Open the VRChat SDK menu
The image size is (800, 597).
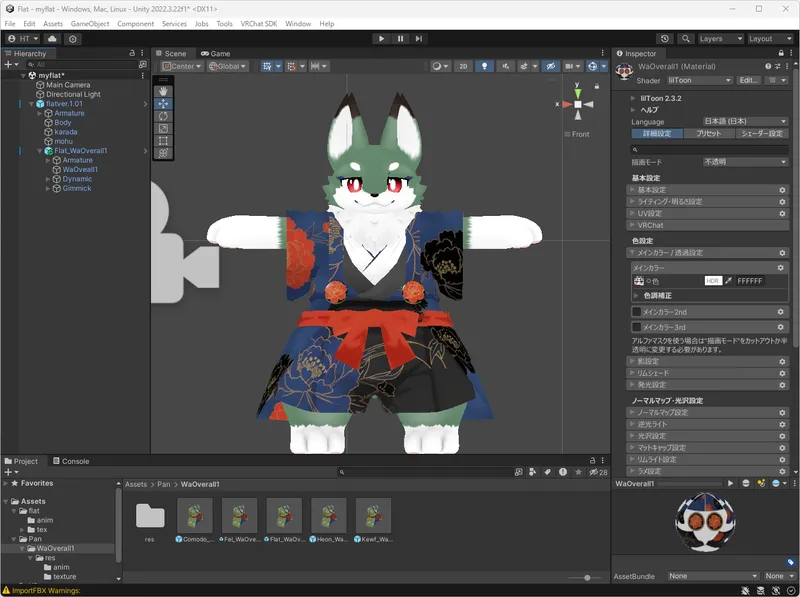[259, 23]
